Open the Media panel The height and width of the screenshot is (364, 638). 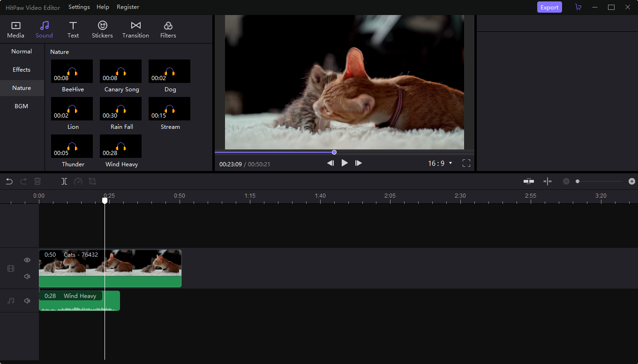pyautogui.click(x=15, y=30)
